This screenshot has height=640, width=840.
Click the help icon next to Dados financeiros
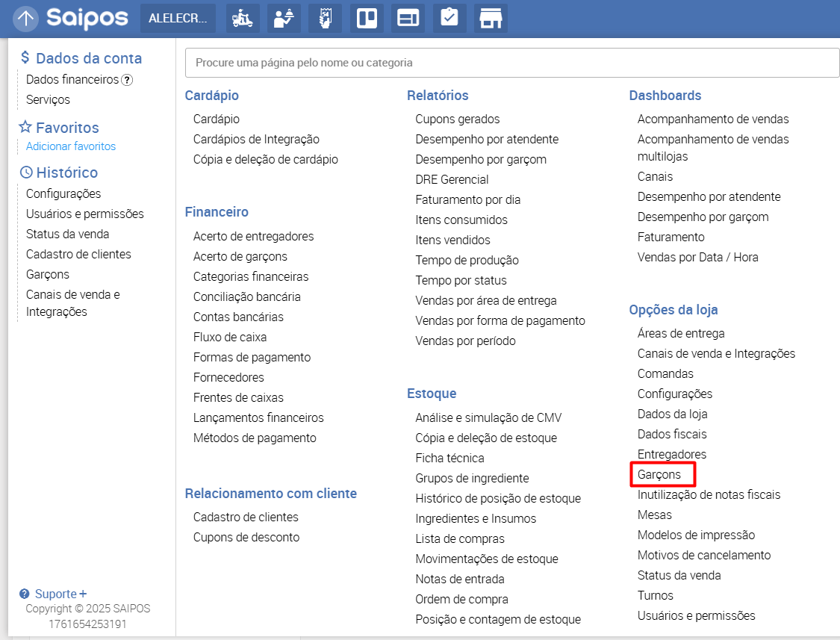point(127,80)
